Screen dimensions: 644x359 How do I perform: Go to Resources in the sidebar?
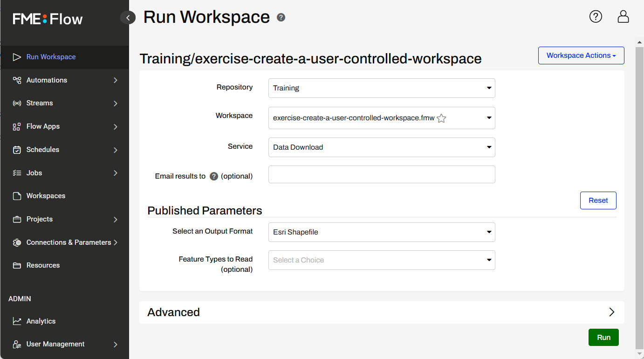(x=43, y=265)
